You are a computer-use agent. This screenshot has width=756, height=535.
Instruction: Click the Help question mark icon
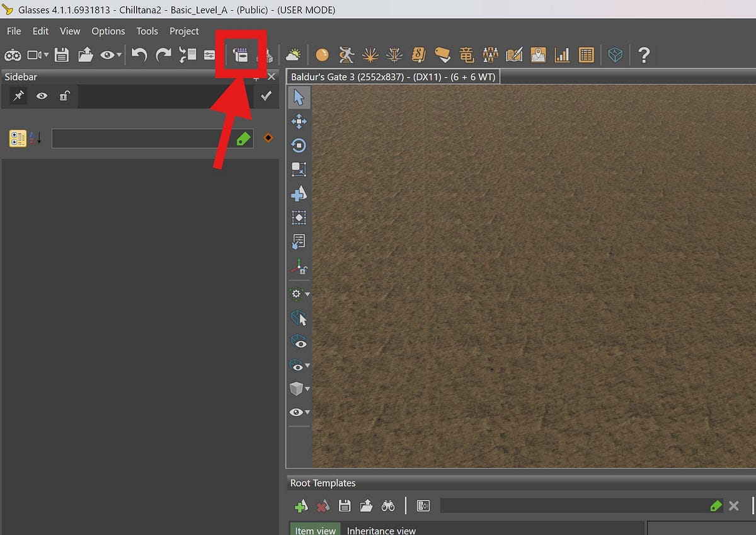(x=644, y=55)
